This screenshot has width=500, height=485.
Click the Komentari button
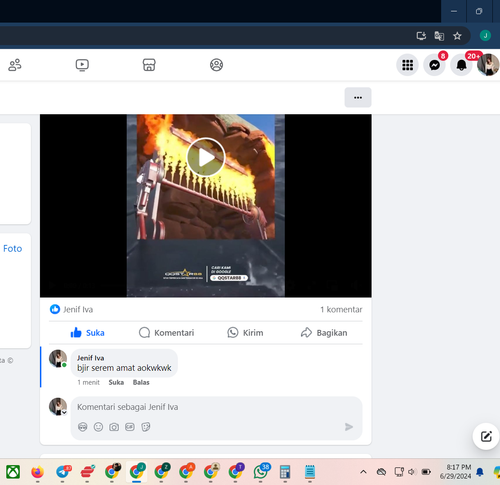pos(166,333)
